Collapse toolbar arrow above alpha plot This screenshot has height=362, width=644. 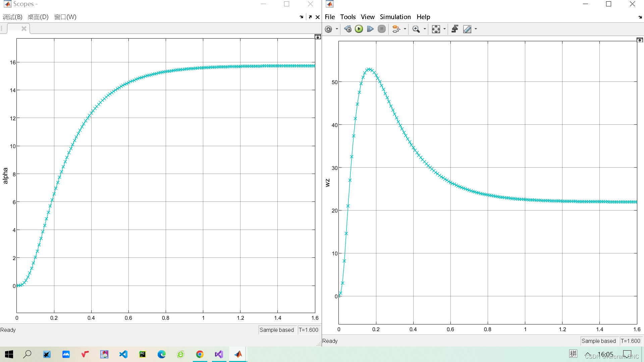pyautogui.click(x=318, y=37)
